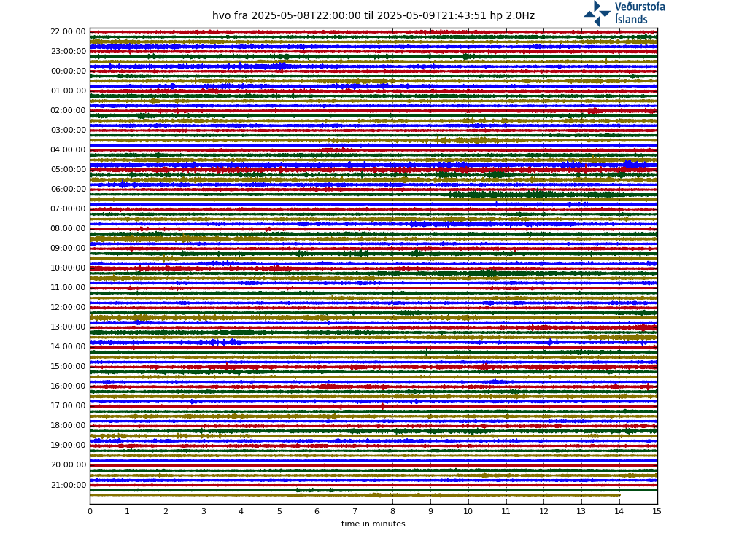This screenshot has height=560, width=747.
Task: Select the plot title starting 'hvo fra 2025-05-08'
Action: point(373,15)
